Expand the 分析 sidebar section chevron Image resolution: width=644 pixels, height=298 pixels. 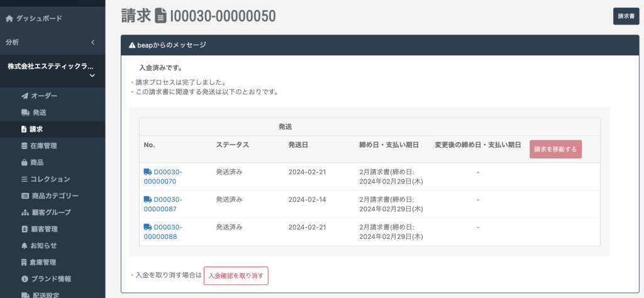coord(92,42)
